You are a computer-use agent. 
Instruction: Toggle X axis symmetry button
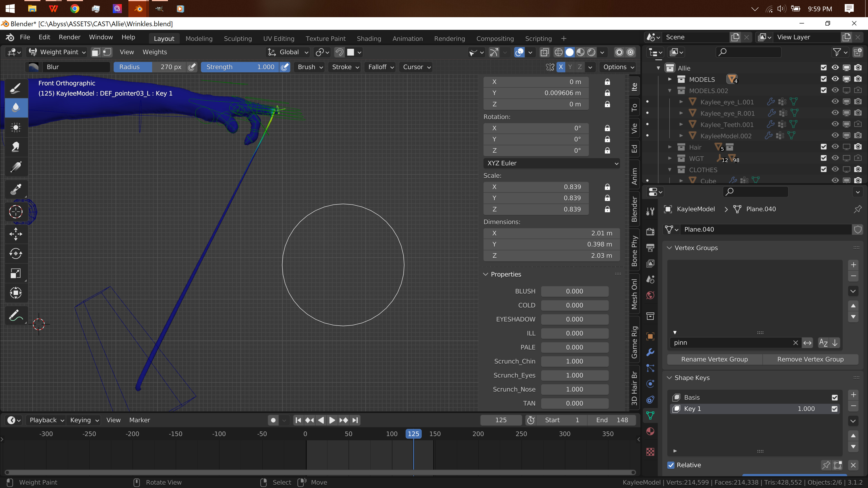561,67
